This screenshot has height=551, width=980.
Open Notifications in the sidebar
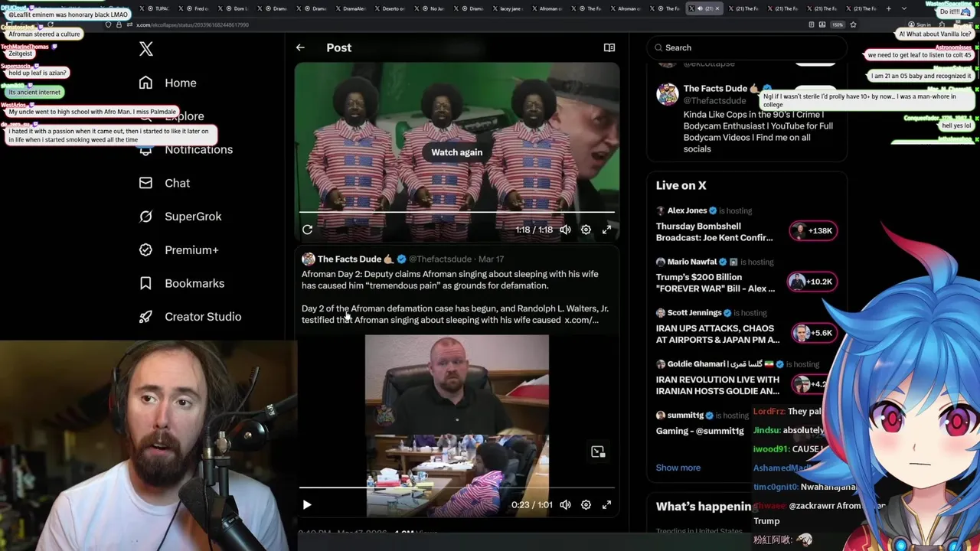186,149
